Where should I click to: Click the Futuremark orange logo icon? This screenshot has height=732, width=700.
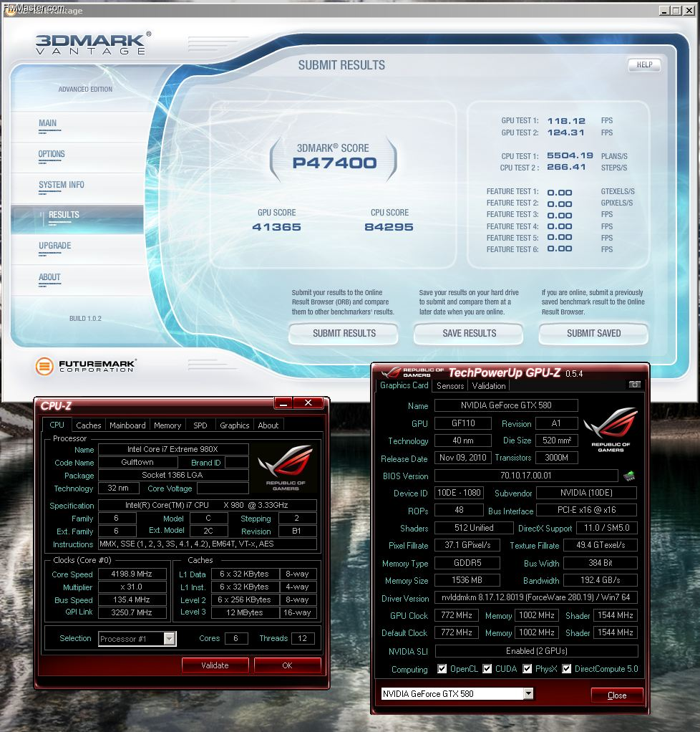click(44, 366)
